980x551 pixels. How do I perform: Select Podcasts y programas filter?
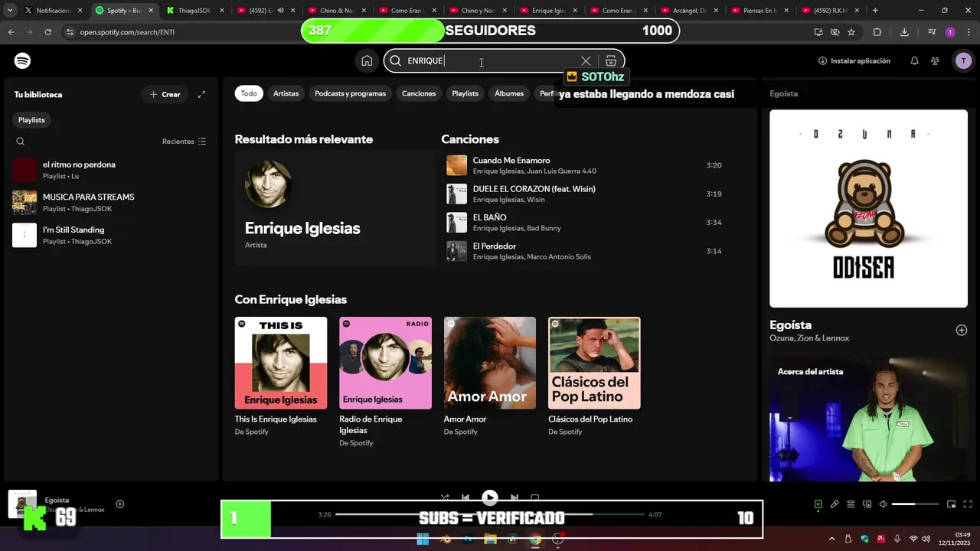pyautogui.click(x=350, y=93)
